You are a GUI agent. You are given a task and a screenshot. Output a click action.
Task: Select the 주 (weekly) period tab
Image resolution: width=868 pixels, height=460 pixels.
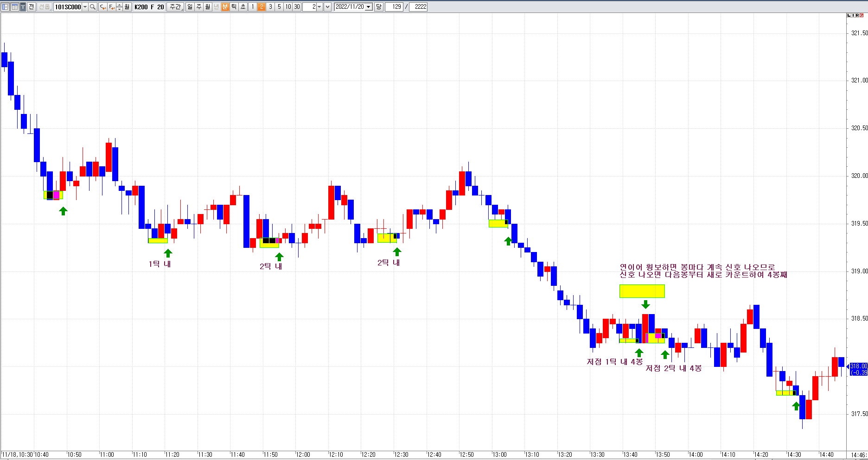point(199,7)
